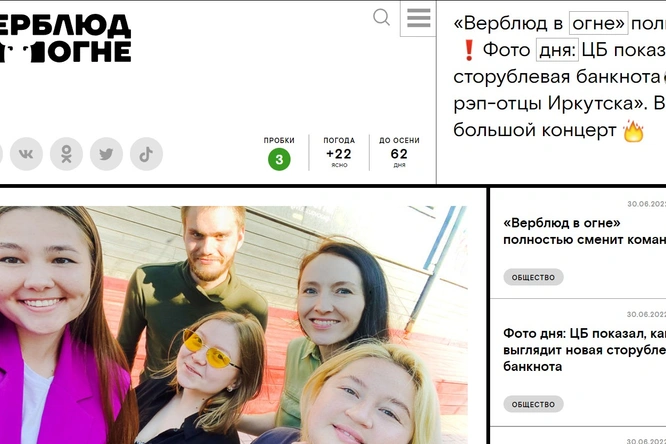The height and width of the screenshot is (444, 666).
Task: Click the highlighted word огне» in banner
Action: click(598, 23)
